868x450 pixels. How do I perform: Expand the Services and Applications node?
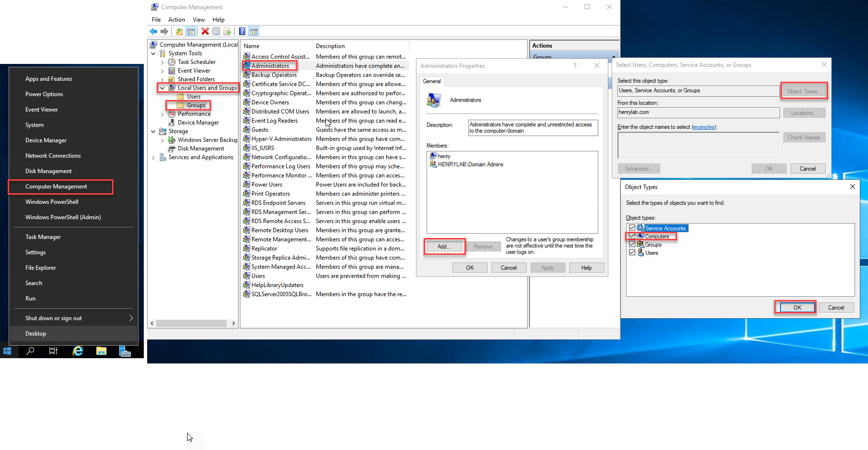pos(153,157)
